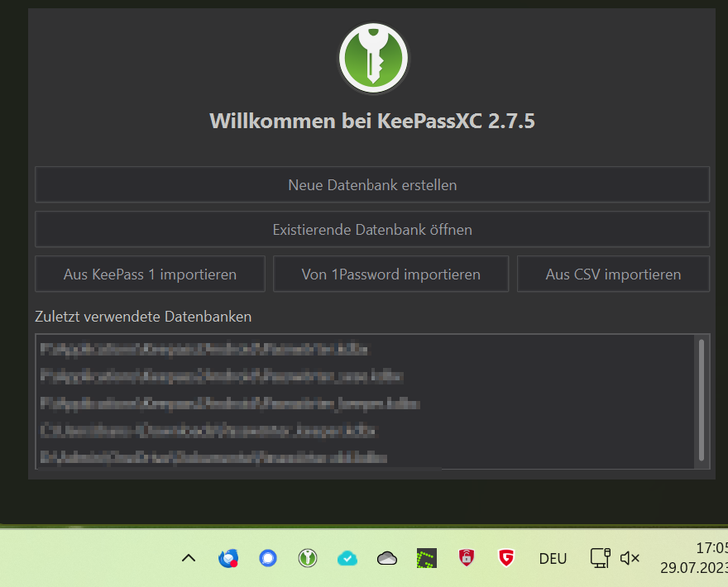Select the first recently used database entry

[x=207, y=349]
